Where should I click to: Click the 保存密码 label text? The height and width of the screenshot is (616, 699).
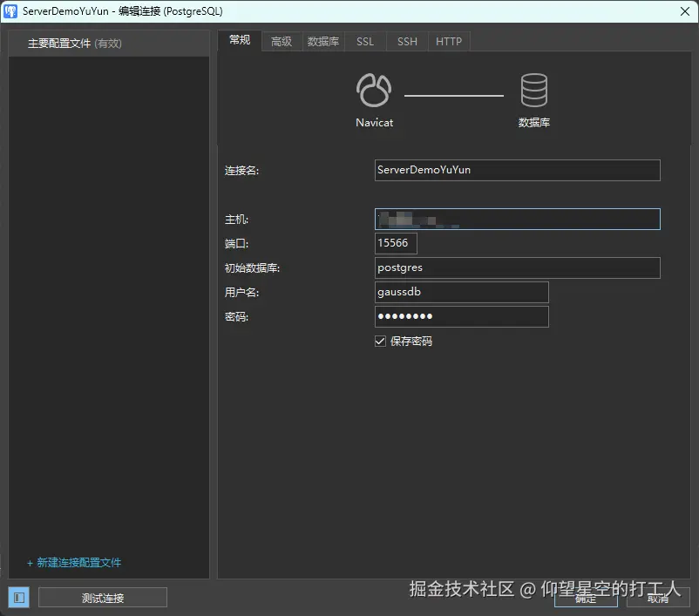pos(411,342)
